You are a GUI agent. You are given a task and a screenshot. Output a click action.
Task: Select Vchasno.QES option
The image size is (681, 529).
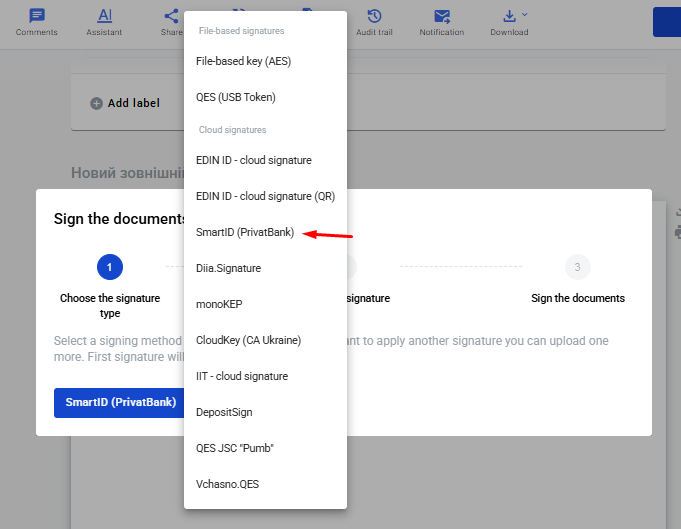pos(265,484)
